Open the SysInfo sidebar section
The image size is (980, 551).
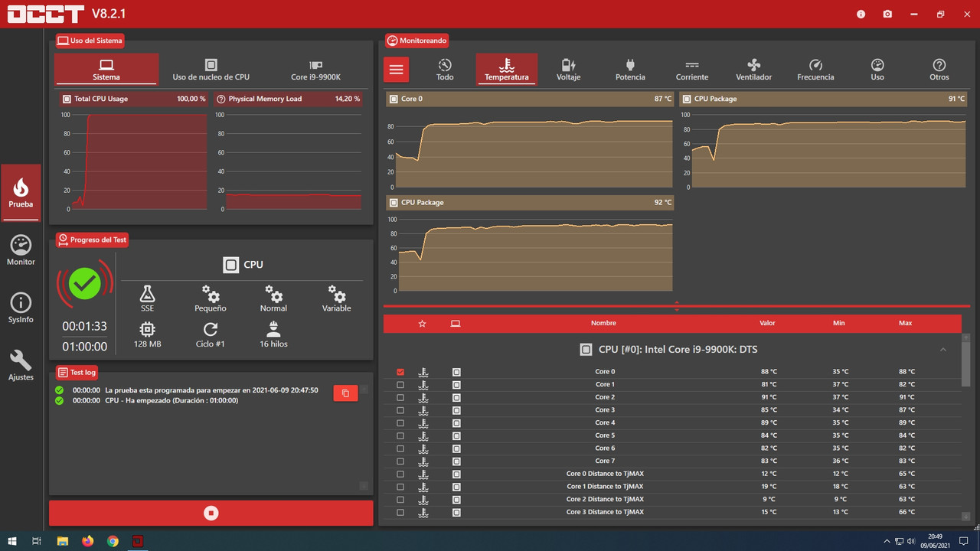tap(21, 308)
